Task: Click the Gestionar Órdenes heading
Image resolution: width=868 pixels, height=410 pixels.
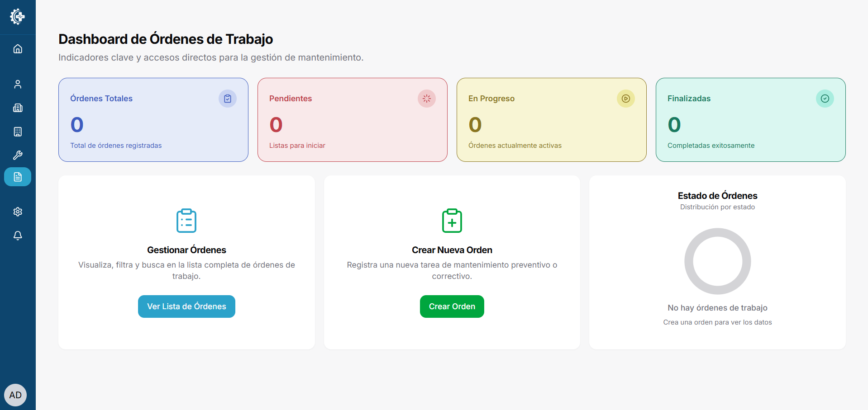Action: tap(186, 250)
